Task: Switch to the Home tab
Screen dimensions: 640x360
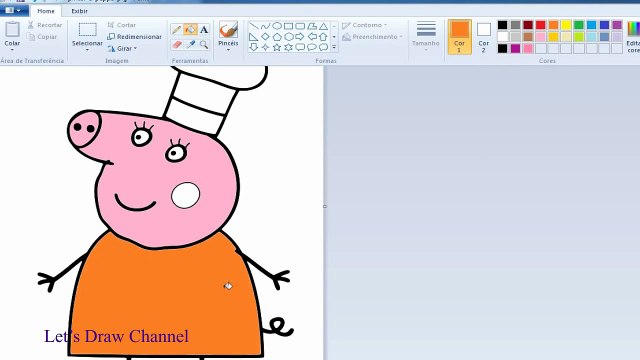Action: pyautogui.click(x=46, y=11)
